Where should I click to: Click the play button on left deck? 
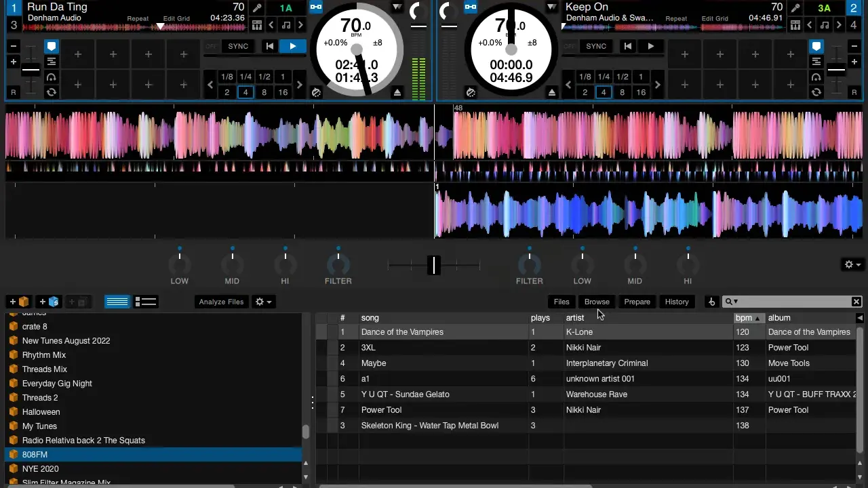click(x=292, y=46)
